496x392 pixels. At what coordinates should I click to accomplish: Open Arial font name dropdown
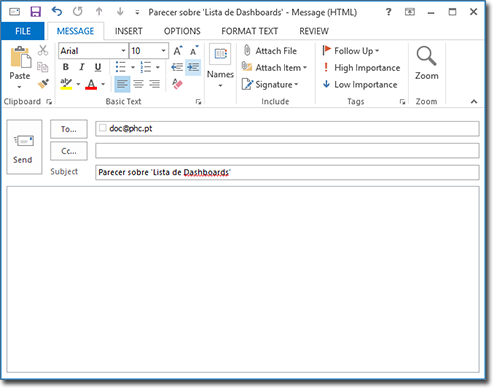click(x=123, y=51)
